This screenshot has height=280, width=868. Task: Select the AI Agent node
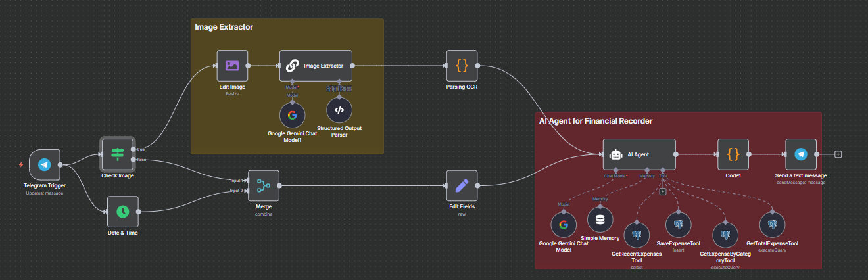639,154
